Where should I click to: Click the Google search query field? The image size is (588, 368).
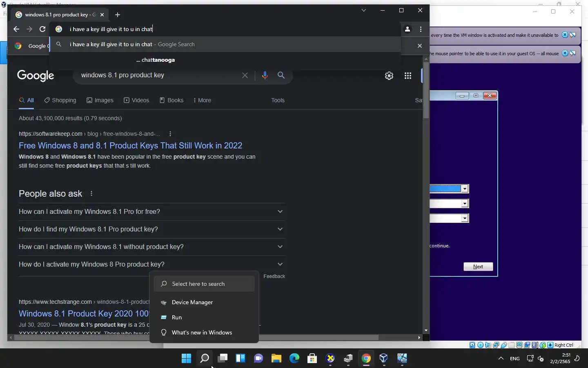click(159, 75)
